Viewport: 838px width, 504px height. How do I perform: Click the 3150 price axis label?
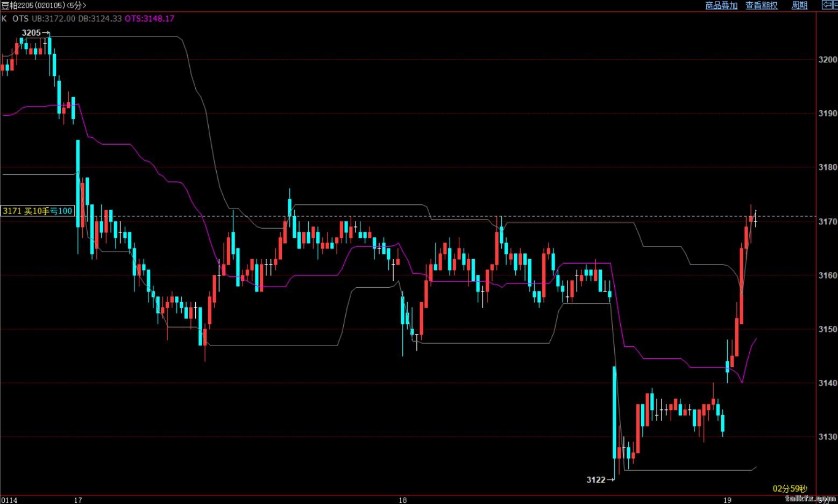click(827, 329)
